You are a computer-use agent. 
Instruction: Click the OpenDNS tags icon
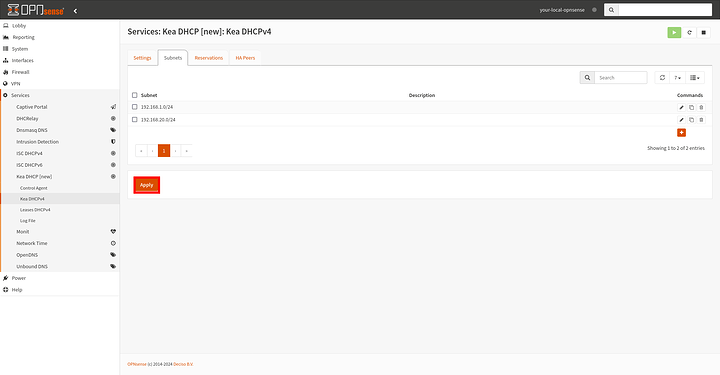(x=113, y=255)
